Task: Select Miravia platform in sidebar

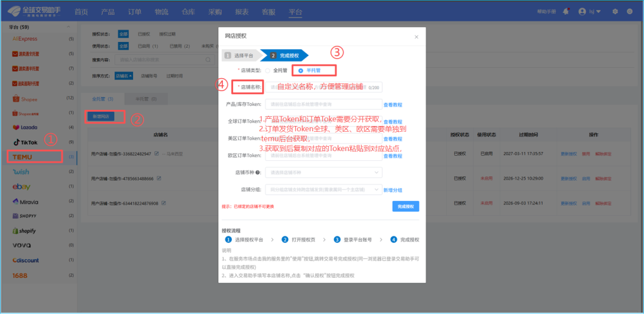Action: tap(25, 202)
